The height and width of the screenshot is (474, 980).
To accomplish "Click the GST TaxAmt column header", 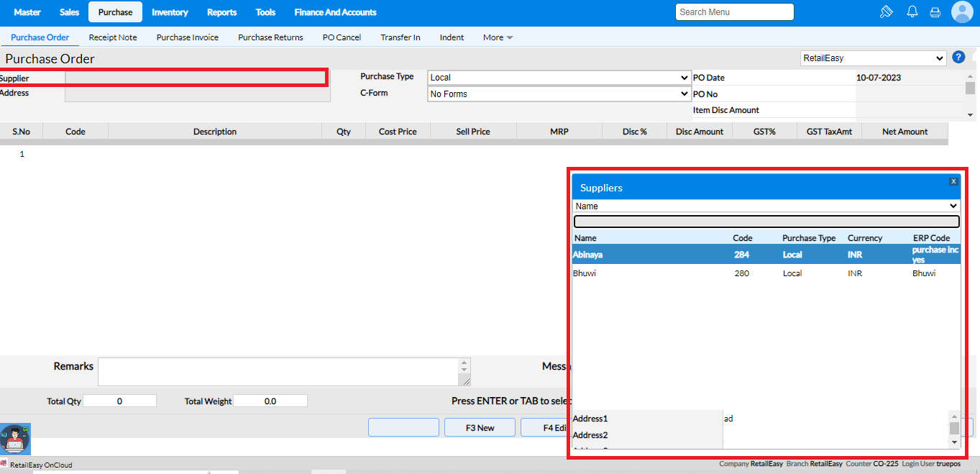I will (x=829, y=132).
